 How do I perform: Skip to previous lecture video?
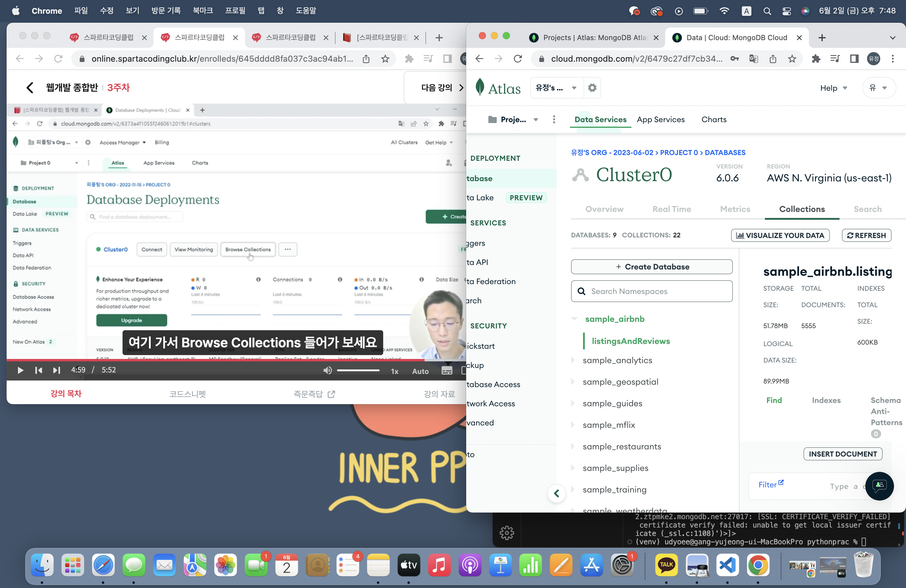click(x=38, y=370)
